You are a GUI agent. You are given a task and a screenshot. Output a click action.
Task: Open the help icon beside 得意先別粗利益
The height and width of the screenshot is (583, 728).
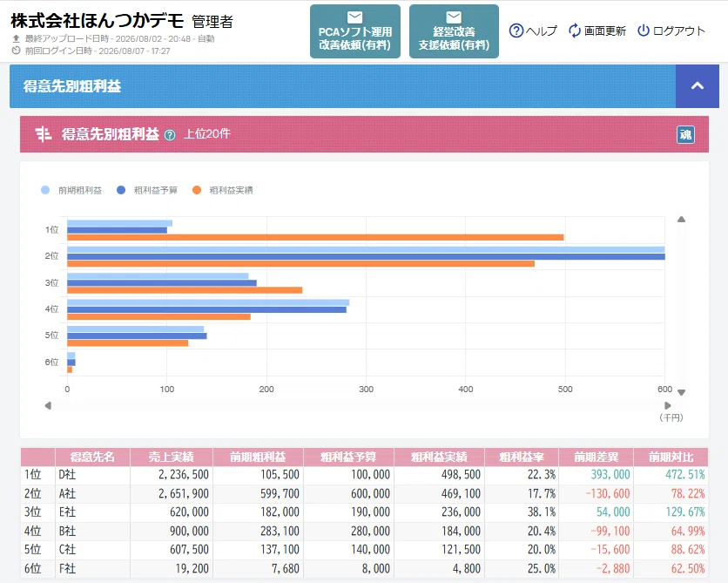170,135
